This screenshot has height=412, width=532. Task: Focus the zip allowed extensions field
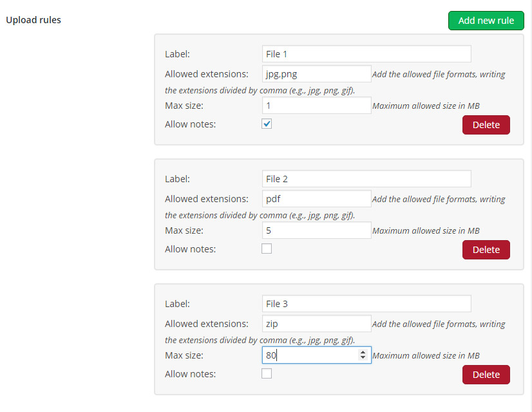(316, 324)
